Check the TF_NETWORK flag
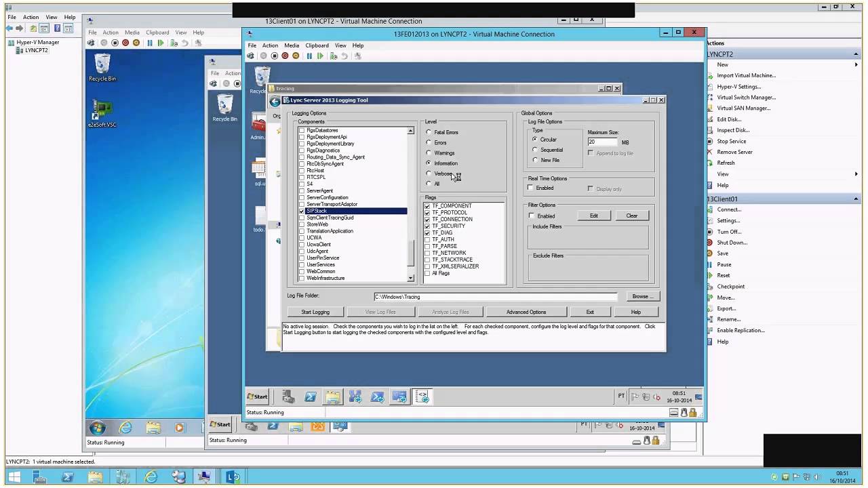 coord(427,253)
